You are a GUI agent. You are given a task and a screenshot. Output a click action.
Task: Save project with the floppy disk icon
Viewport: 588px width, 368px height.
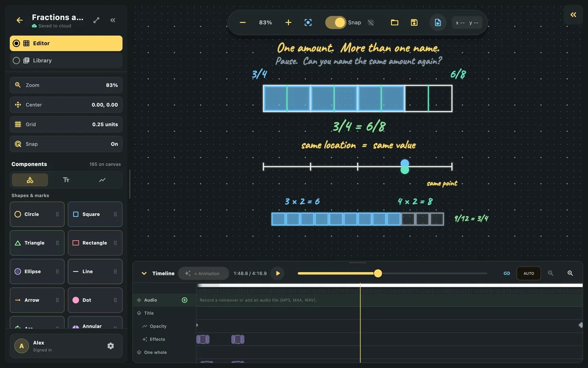(x=414, y=22)
